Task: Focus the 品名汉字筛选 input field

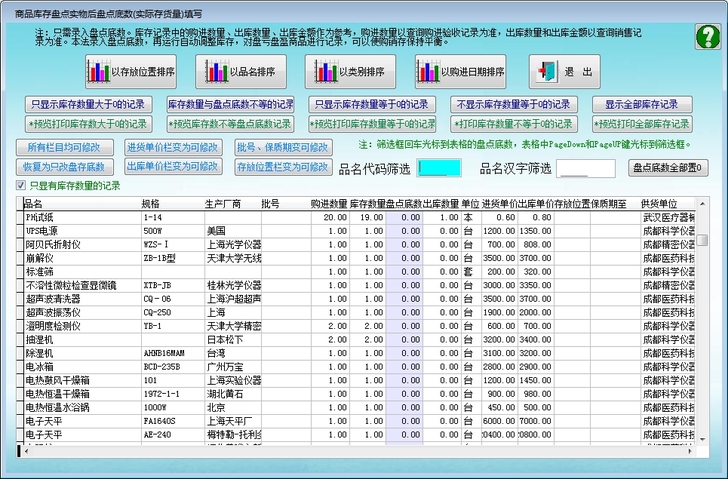Action: click(586, 168)
